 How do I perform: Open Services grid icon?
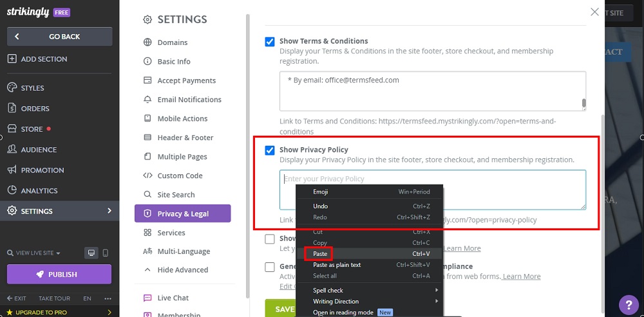tap(147, 233)
